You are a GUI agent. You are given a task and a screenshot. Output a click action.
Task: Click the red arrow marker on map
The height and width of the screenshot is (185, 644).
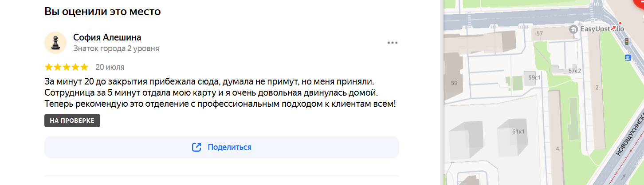613,28
